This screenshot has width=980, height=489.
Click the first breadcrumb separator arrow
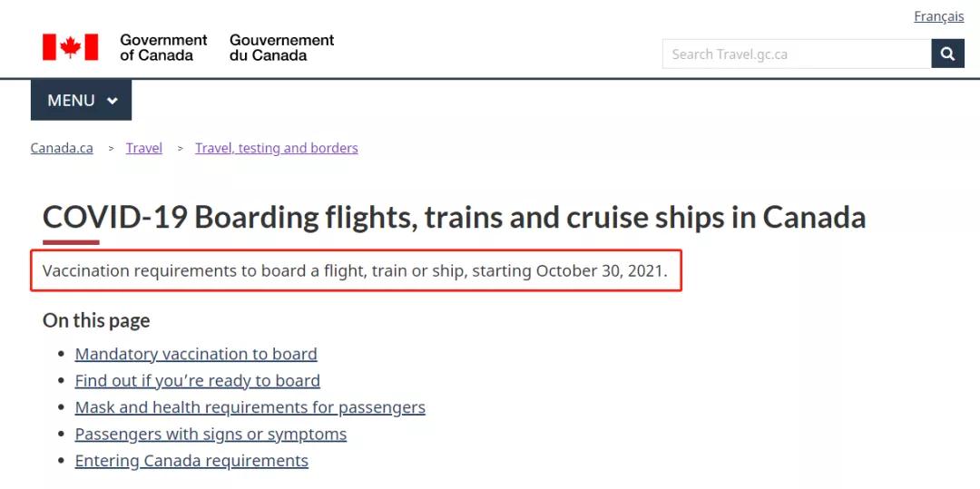(x=112, y=149)
